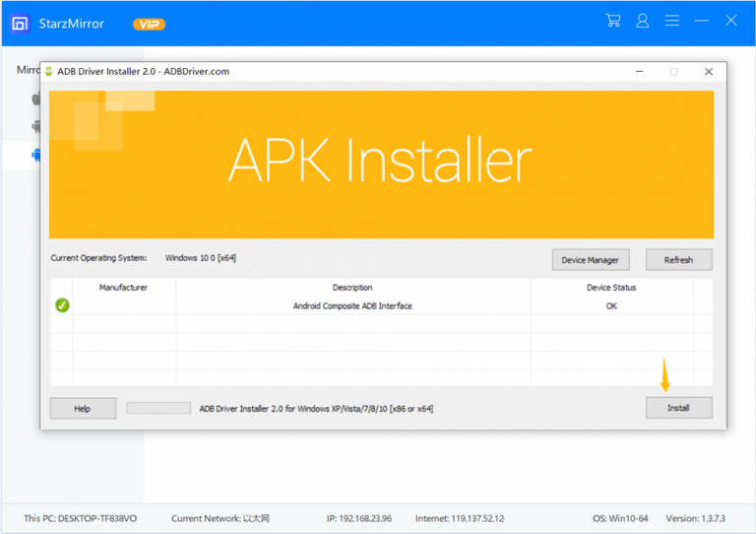The width and height of the screenshot is (756, 534).
Task: Open Device Manager
Action: point(590,260)
